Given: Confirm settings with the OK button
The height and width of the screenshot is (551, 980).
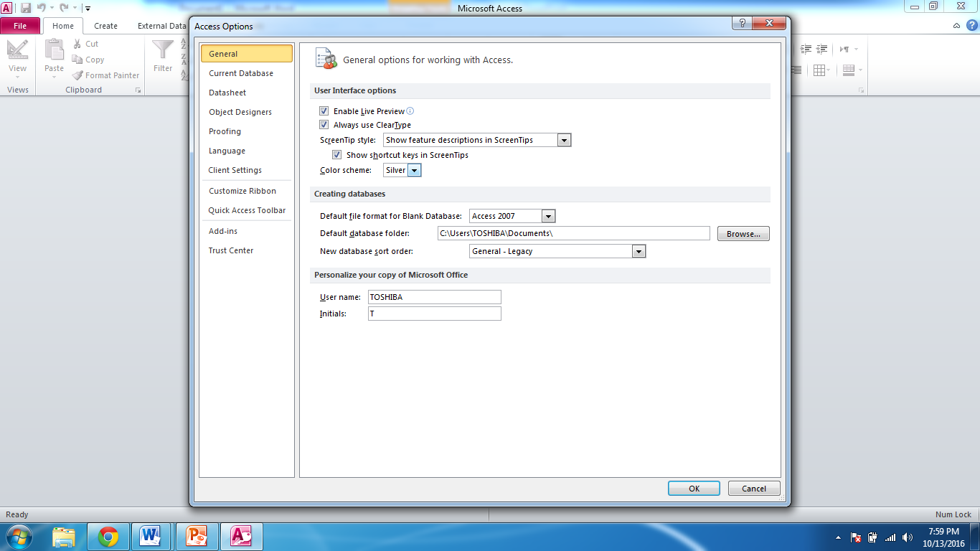Looking at the screenshot, I should pos(693,488).
